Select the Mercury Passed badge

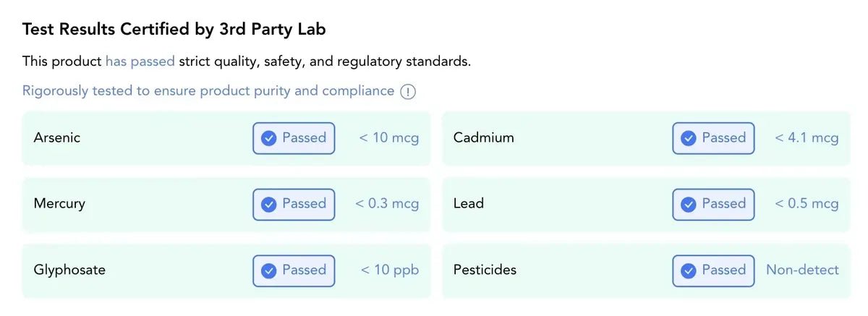[294, 205]
